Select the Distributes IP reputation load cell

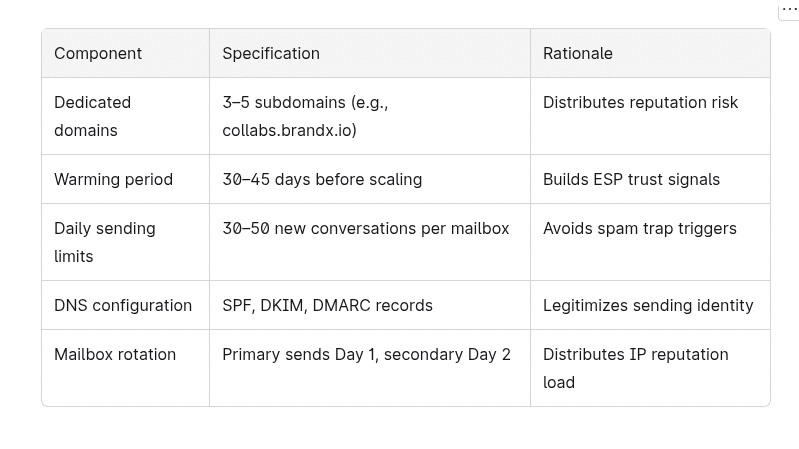coord(635,368)
